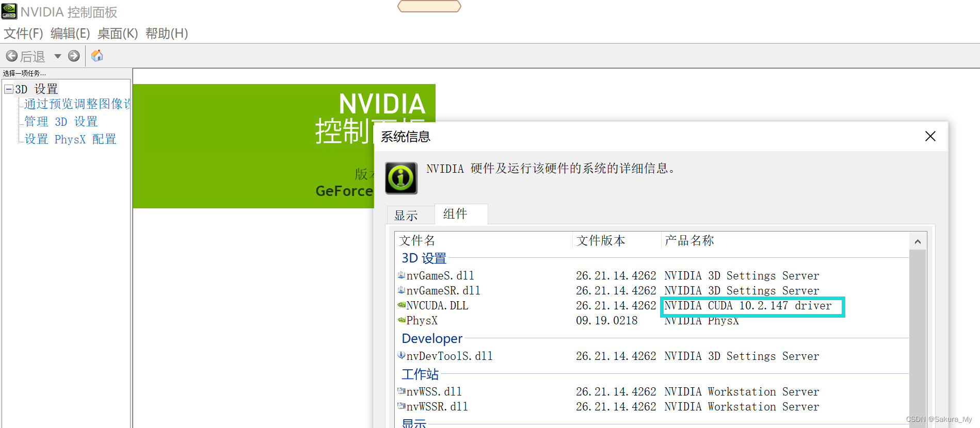Click version 26.21.14.4262 of NVCUDA.DLL

616,305
